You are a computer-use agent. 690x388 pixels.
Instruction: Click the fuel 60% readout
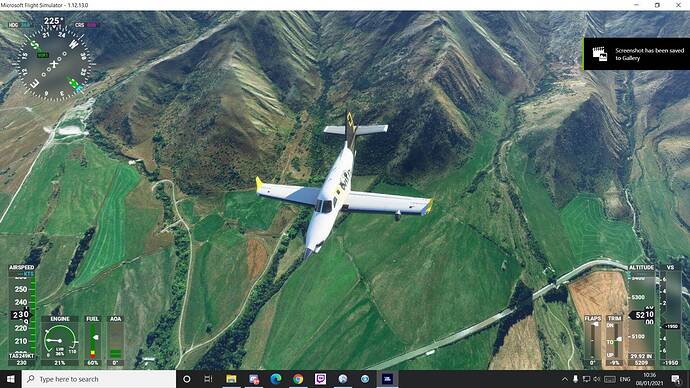point(92,363)
